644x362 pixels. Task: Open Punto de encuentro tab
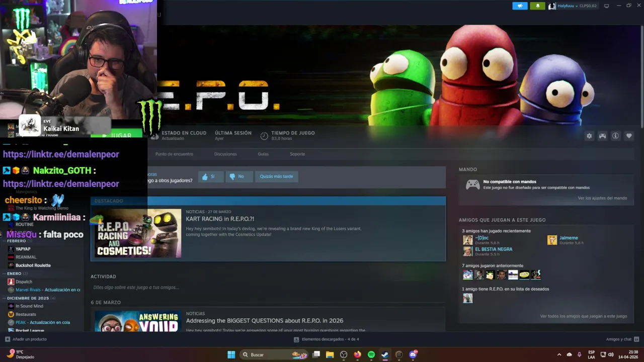tap(174, 154)
